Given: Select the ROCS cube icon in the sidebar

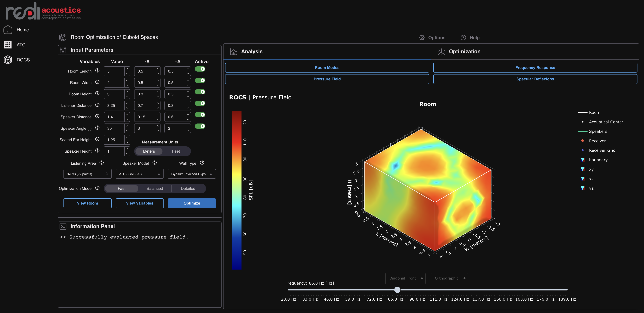Looking at the screenshot, I should 8,60.
